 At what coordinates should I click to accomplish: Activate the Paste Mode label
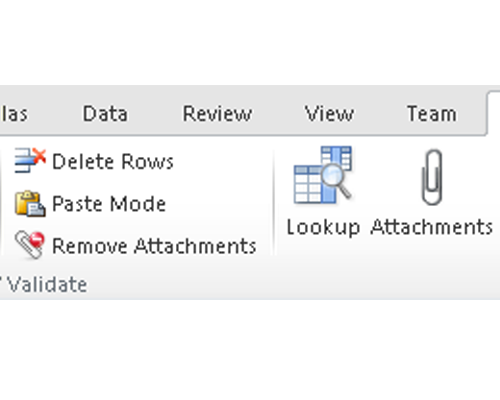[x=109, y=204]
